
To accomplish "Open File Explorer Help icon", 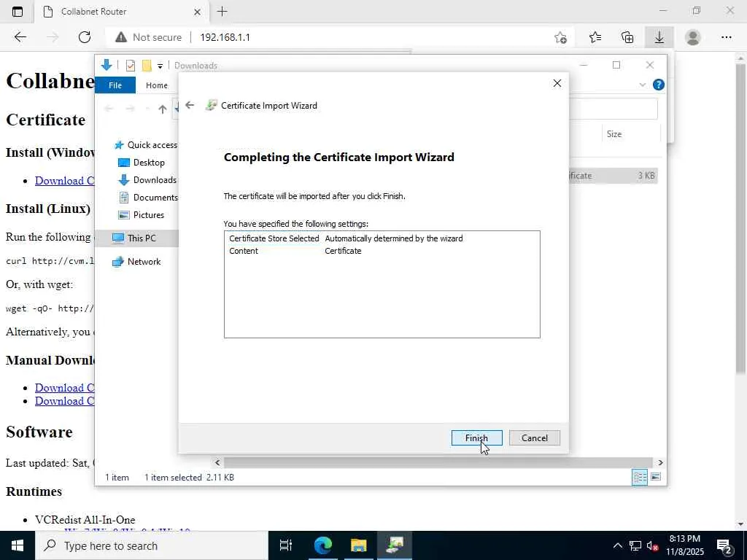I will click(659, 85).
